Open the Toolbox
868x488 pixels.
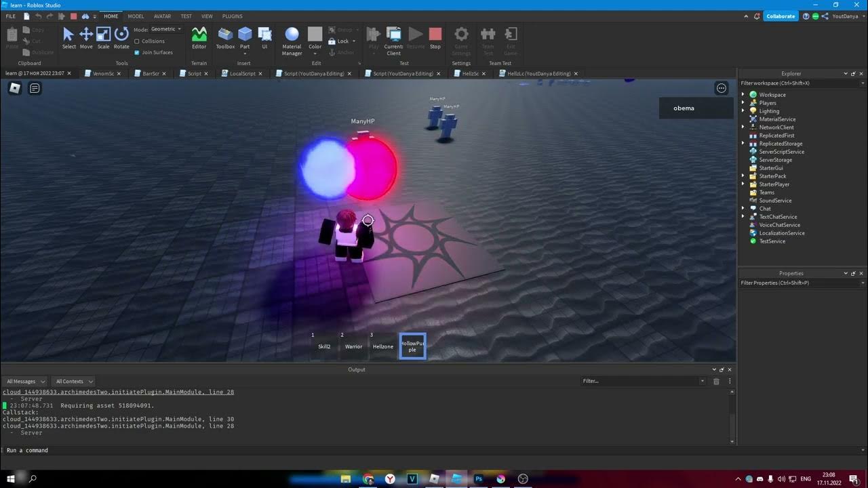click(225, 38)
